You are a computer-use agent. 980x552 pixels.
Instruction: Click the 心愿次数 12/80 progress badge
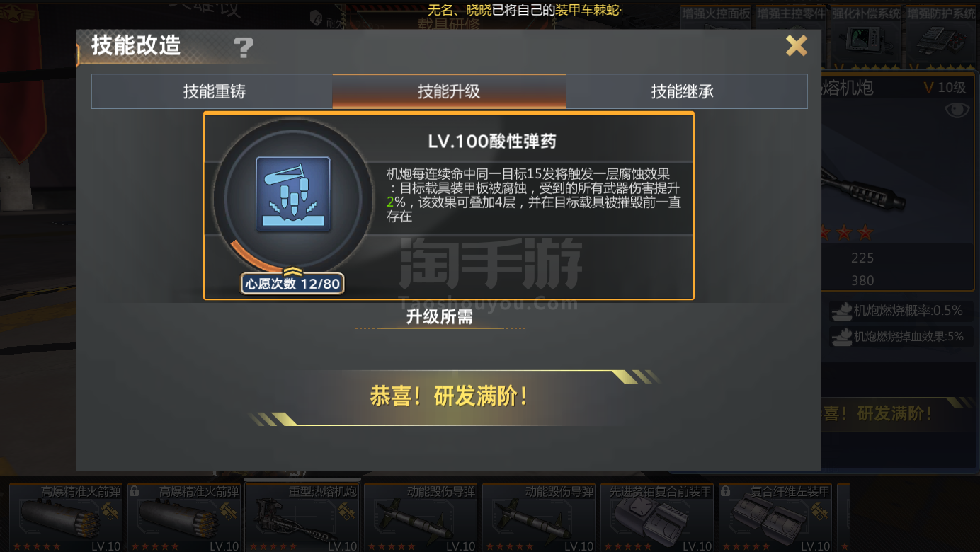292,284
